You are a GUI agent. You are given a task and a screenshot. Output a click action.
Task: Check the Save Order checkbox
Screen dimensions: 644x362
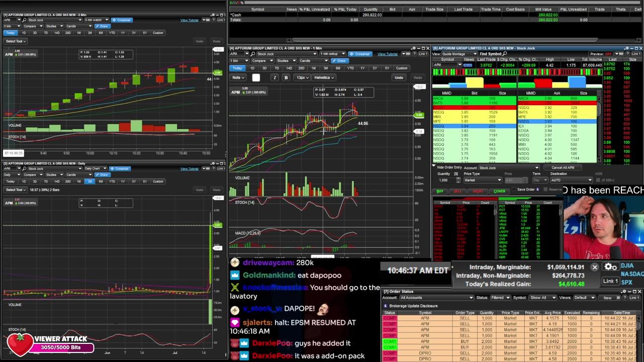coord(514,189)
